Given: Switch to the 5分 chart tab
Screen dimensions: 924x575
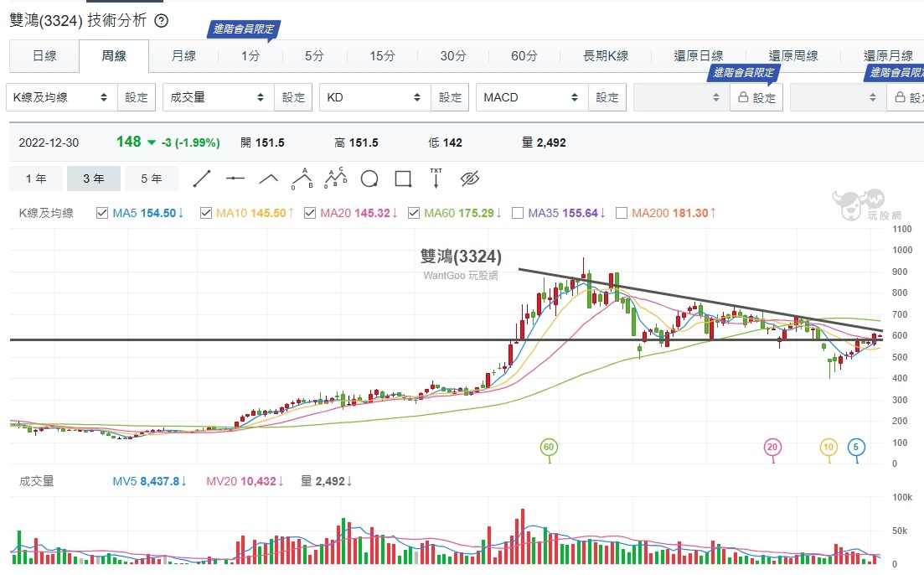Looking at the screenshot, I should coord(315,56).
